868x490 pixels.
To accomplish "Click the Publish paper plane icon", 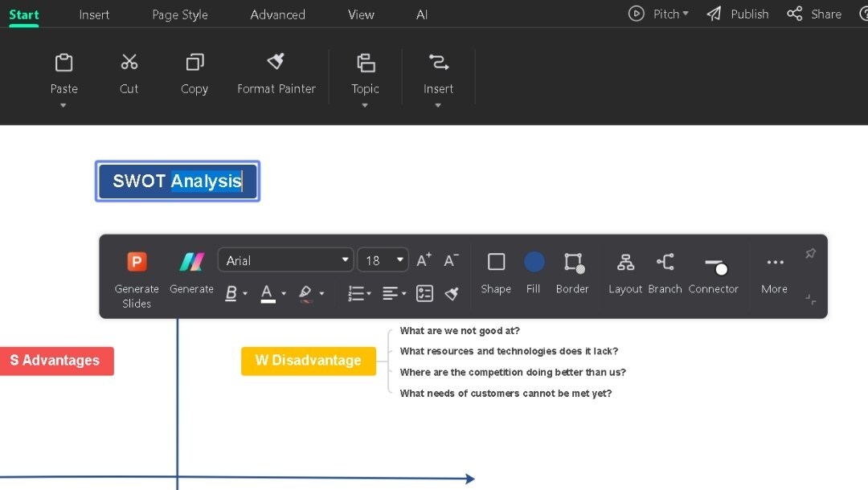I will click(x=714, y=14).
